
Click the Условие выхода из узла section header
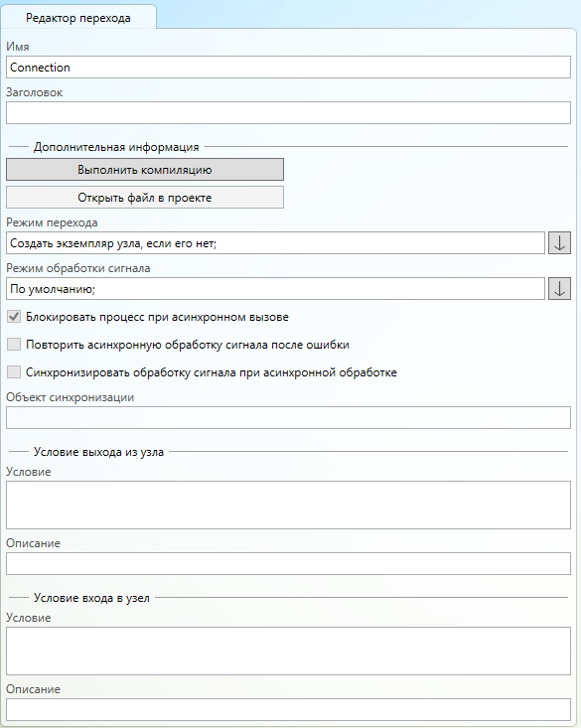[98, 452]
